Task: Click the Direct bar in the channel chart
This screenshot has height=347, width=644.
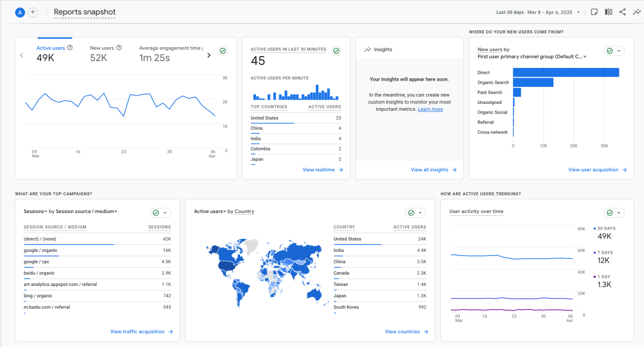Action: (565, 72)
